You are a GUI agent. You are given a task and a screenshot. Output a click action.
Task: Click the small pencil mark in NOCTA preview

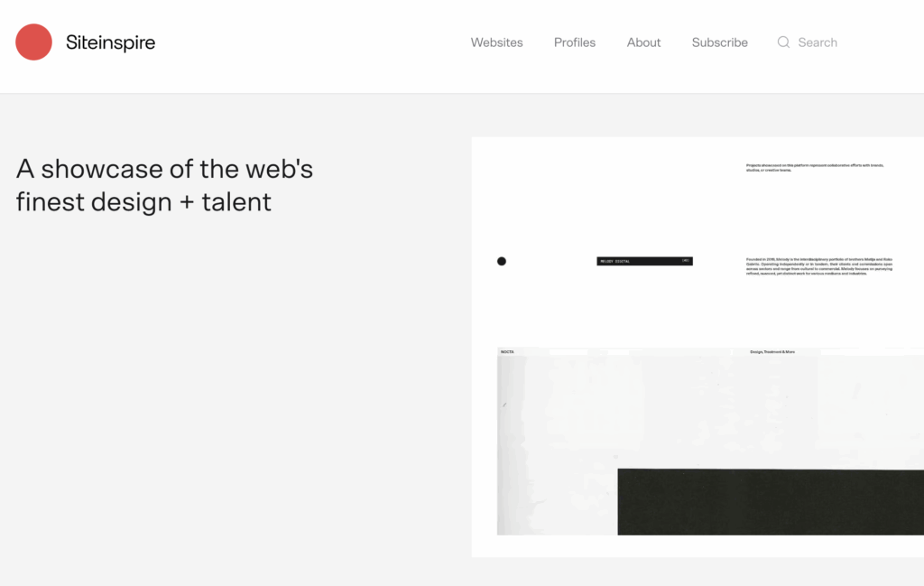point(504,404)
